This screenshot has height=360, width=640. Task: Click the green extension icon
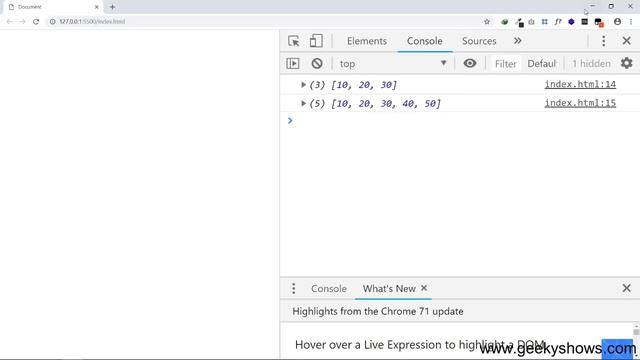point(505,22)
